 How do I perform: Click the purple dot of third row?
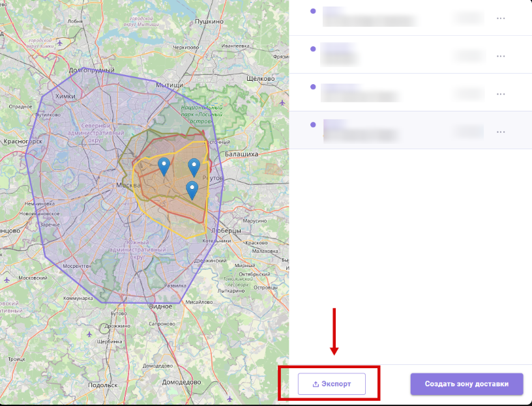coord(313,87)
